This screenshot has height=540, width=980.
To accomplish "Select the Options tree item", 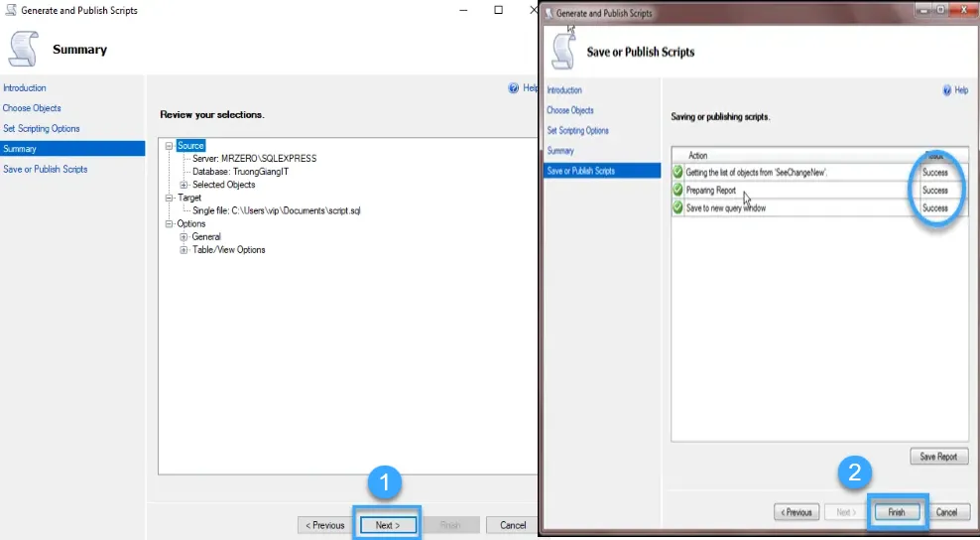I will pyautogui.click(x=191, y=223).
